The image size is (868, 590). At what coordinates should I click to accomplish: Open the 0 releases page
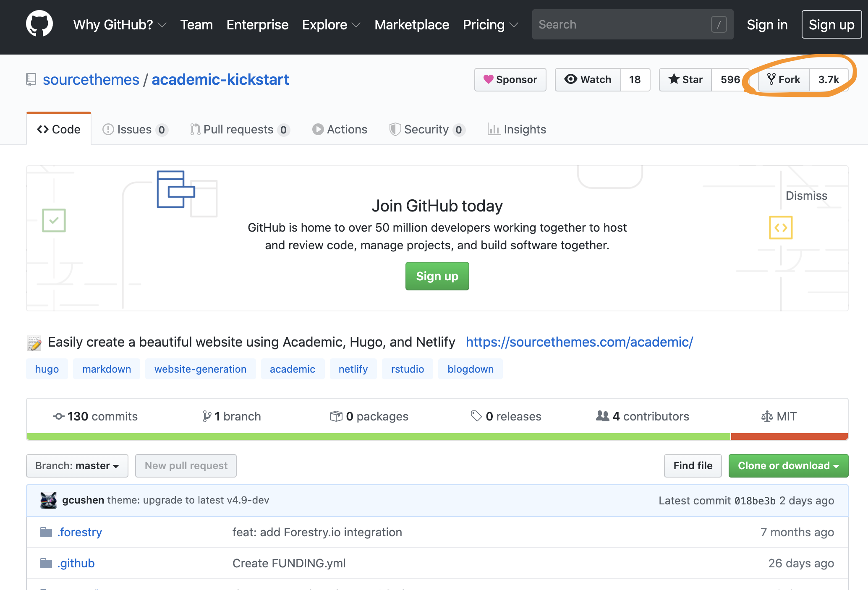click(506, 416)
